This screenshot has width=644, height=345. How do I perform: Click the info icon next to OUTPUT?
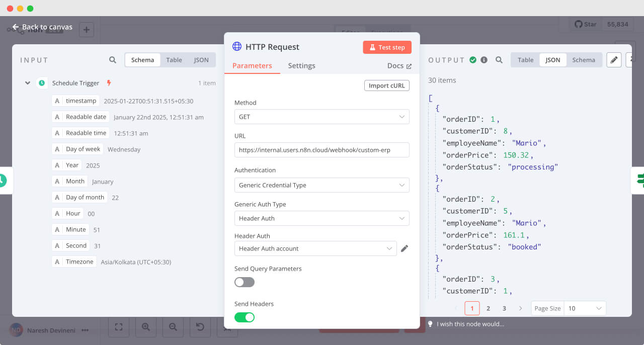pyautogui.click(x=484, y=60)
